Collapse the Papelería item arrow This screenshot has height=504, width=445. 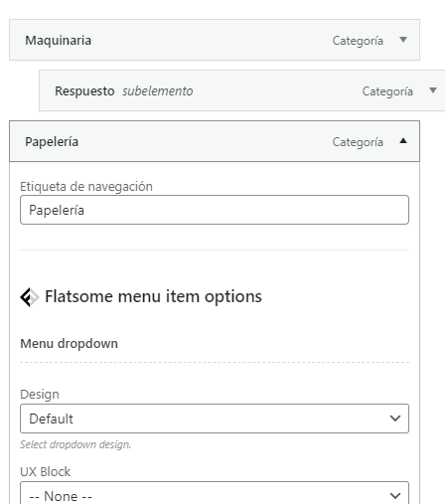click(x=403, y=141)
